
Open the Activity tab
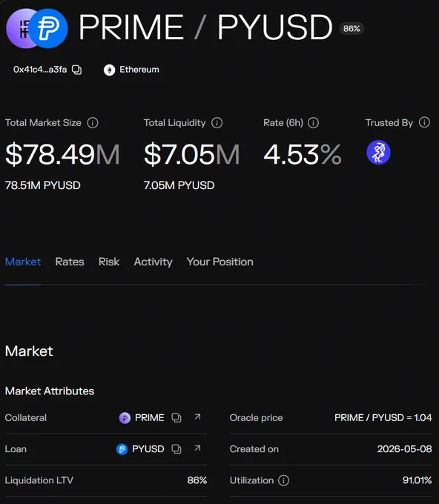click(x=153, y=262)
